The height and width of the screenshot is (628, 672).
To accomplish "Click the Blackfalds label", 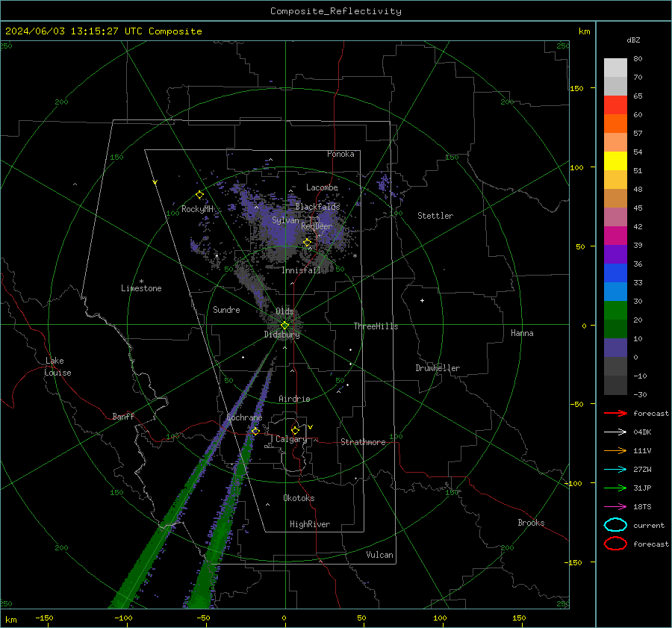I will (x=317, y=207).
